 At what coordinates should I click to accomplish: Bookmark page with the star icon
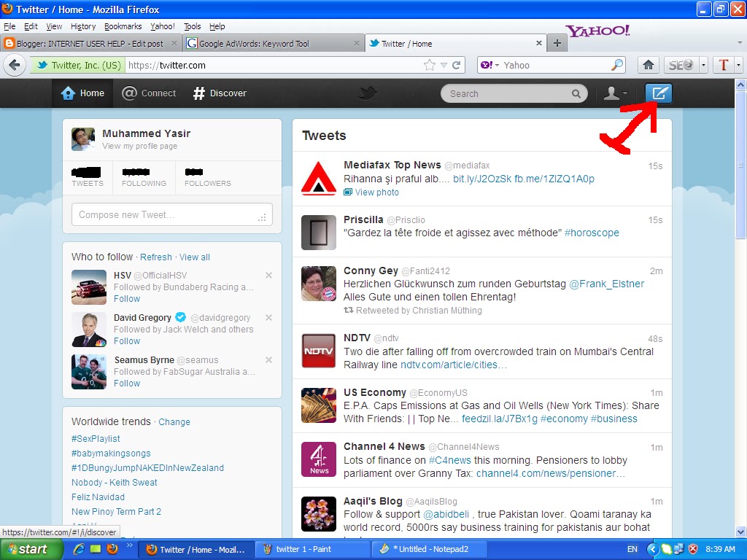(429, 65)
